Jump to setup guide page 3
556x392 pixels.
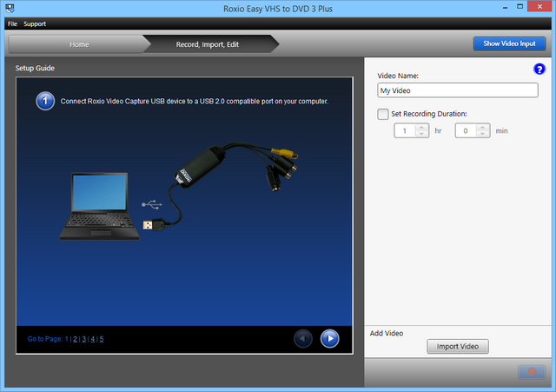click(83, 339)
